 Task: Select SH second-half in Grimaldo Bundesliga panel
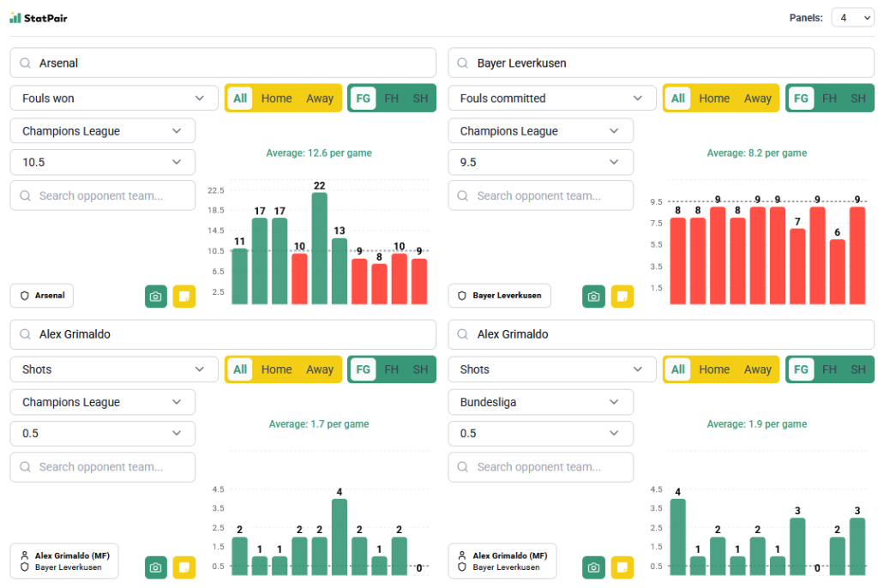tap(857, 369)
